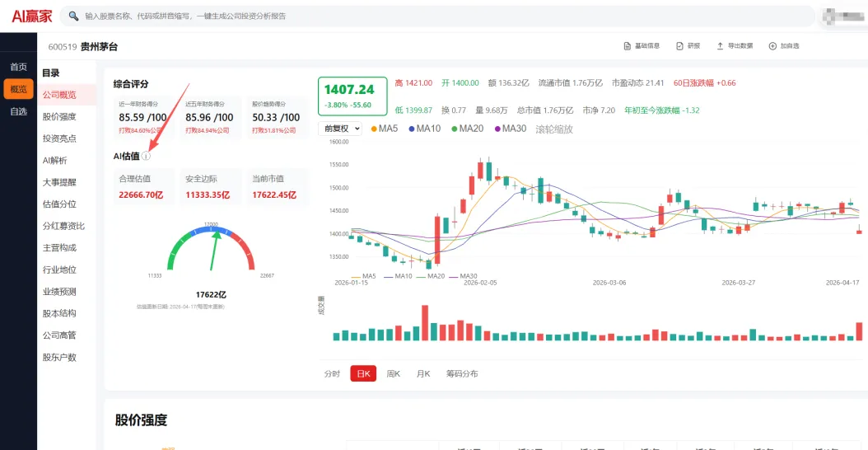
Task: Jump to 股本结构 section
Action: (x=59, y=313)
